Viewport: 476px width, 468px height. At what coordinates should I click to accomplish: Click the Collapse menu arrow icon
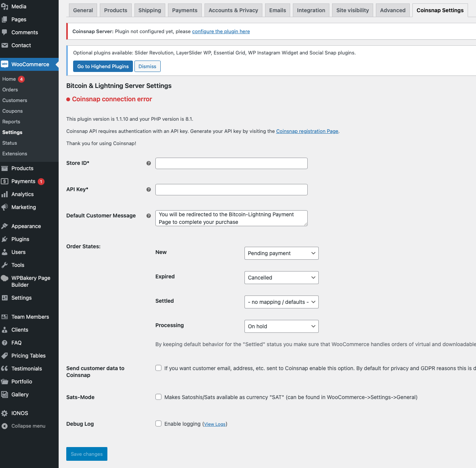coord(5,426)
